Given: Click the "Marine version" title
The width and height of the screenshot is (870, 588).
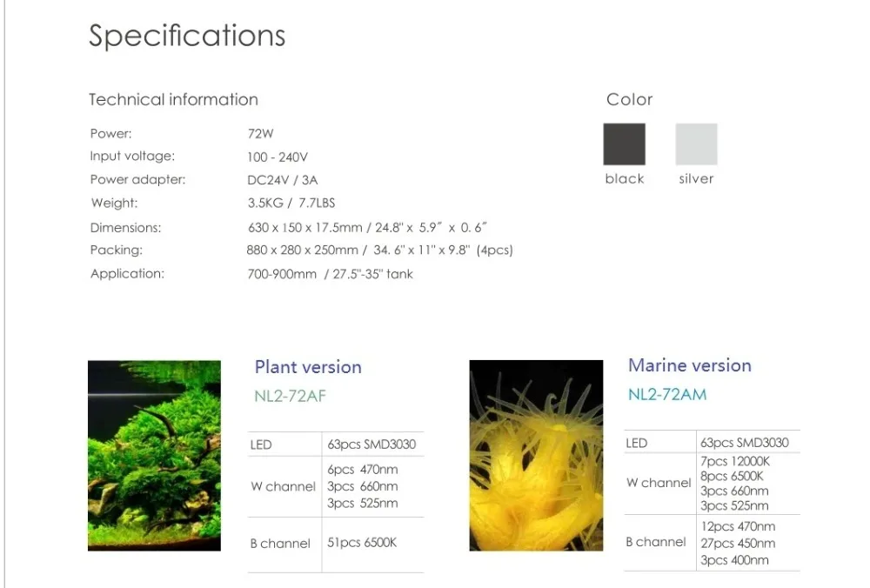Looking at the screenshot, I should click(690, 365).
